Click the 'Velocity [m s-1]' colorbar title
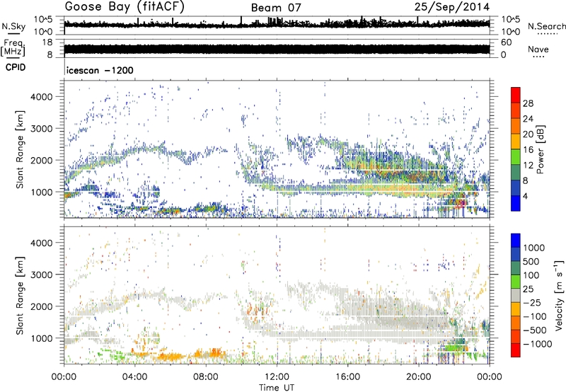Viewport: 566px width, 392px height. [559, 296]
